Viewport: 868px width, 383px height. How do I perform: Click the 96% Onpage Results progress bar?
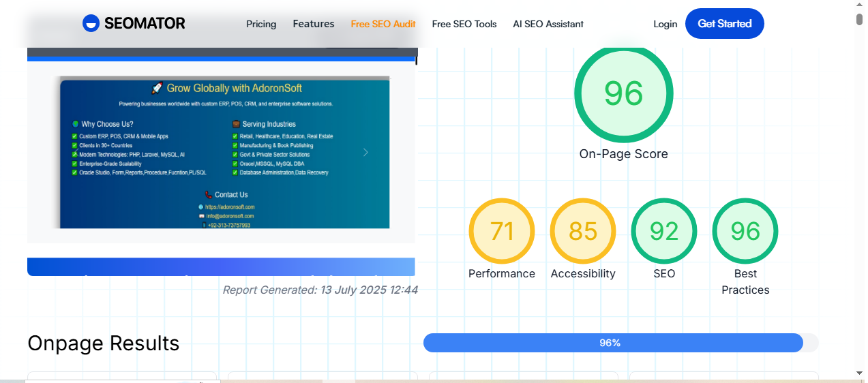coord(612,343)
